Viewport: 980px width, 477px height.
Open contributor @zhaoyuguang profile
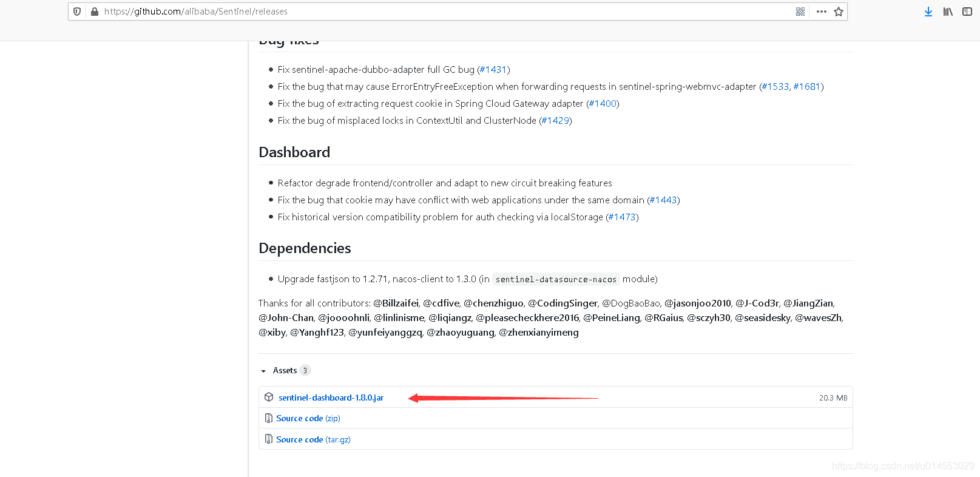(461, 333)
